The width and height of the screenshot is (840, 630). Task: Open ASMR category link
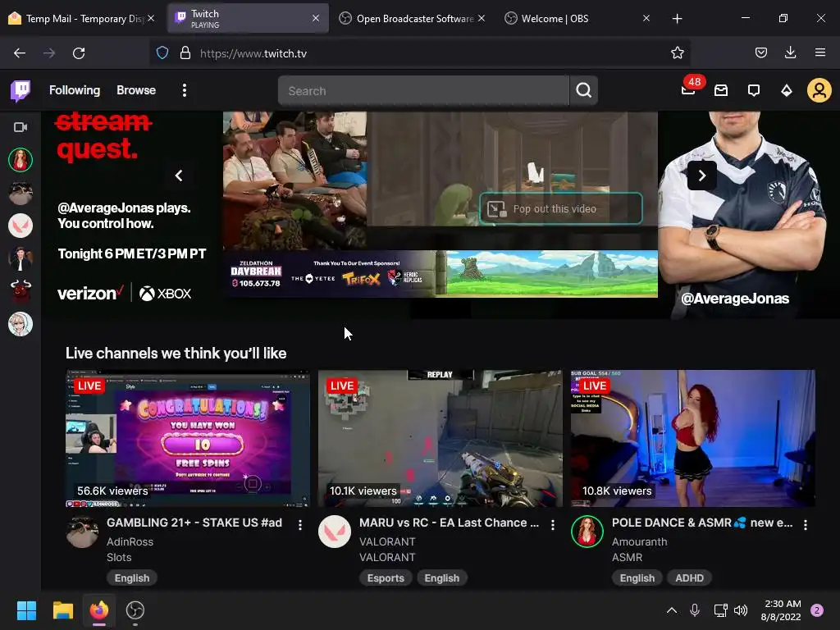point(627,557)
